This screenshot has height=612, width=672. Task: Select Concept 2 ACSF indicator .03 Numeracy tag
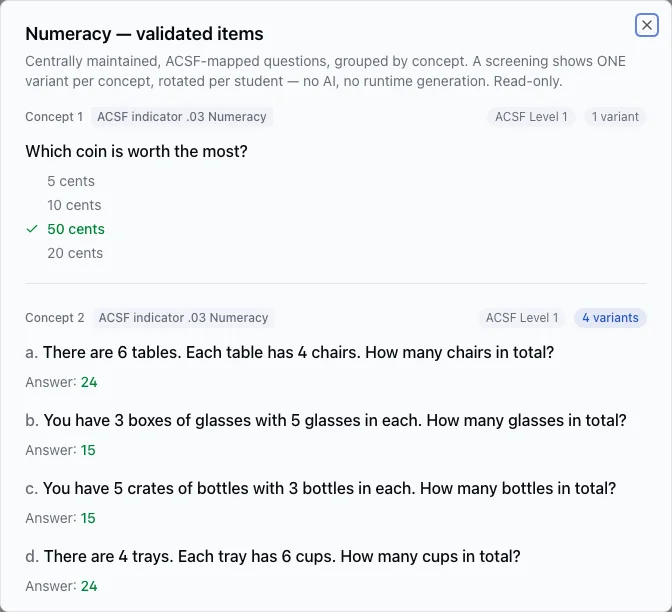183,318
